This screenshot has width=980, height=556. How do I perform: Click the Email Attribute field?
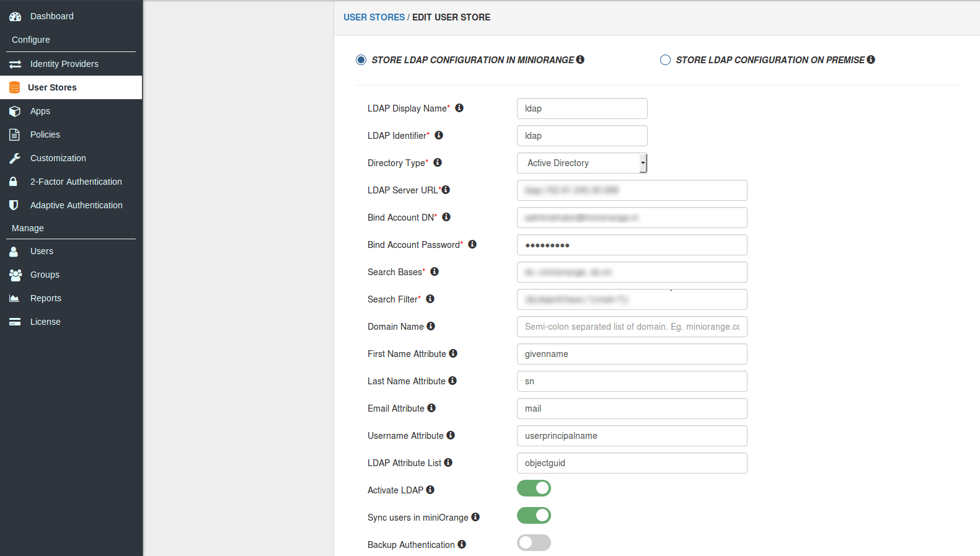coord(632,408)
